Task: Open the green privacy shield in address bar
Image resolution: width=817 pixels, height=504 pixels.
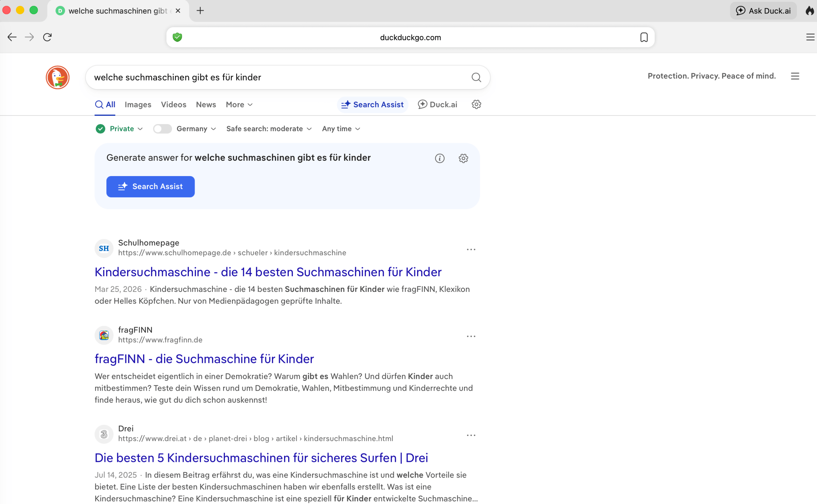Action: (177, 37)
